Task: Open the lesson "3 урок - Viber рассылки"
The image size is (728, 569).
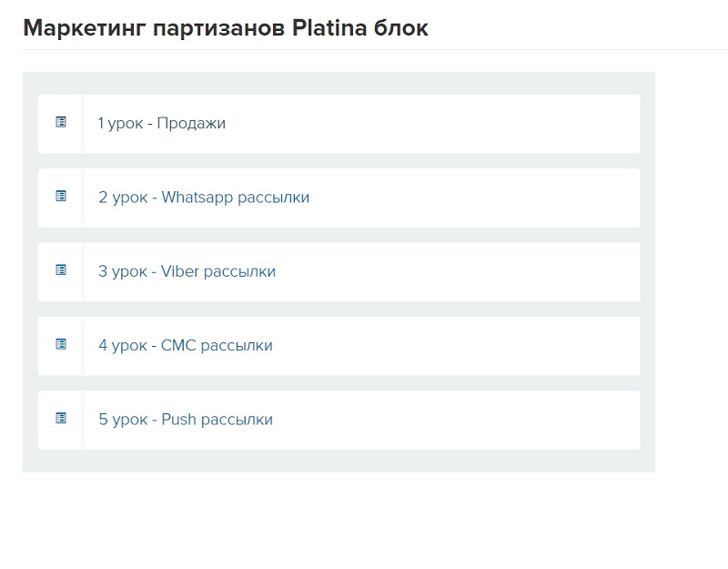Action: [x=185, y=271]
